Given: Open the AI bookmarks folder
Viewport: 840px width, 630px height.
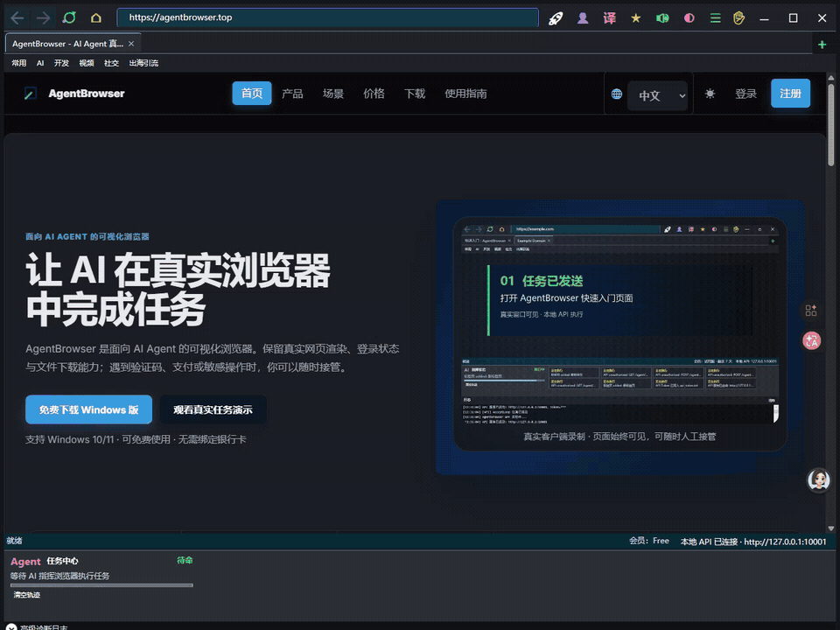Looking at the screenshot, I should tap(40, 63).
